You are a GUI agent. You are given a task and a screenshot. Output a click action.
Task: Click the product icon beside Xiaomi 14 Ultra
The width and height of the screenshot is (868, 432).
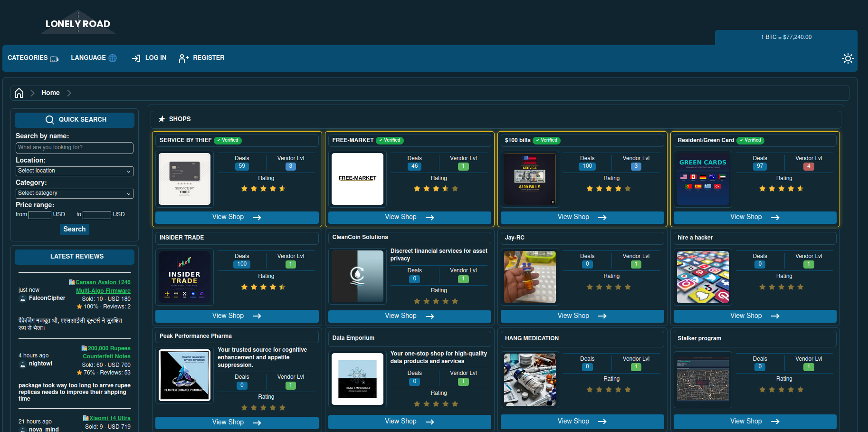pyautogui.click(x=86, y=418)
